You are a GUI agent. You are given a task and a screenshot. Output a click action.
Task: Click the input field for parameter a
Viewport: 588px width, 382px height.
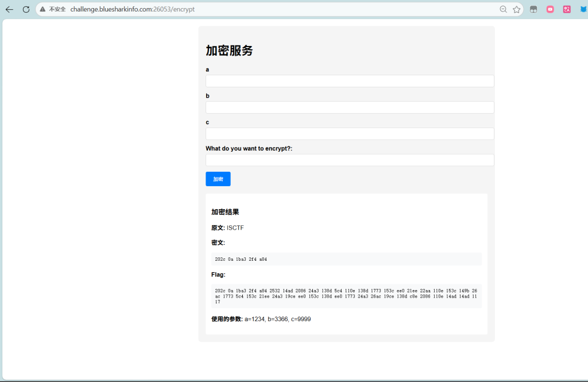point(350,81)
